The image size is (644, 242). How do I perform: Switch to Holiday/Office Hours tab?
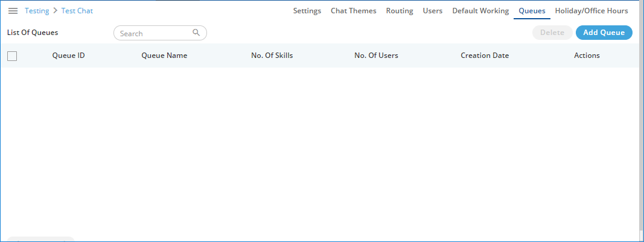point(591,11)
